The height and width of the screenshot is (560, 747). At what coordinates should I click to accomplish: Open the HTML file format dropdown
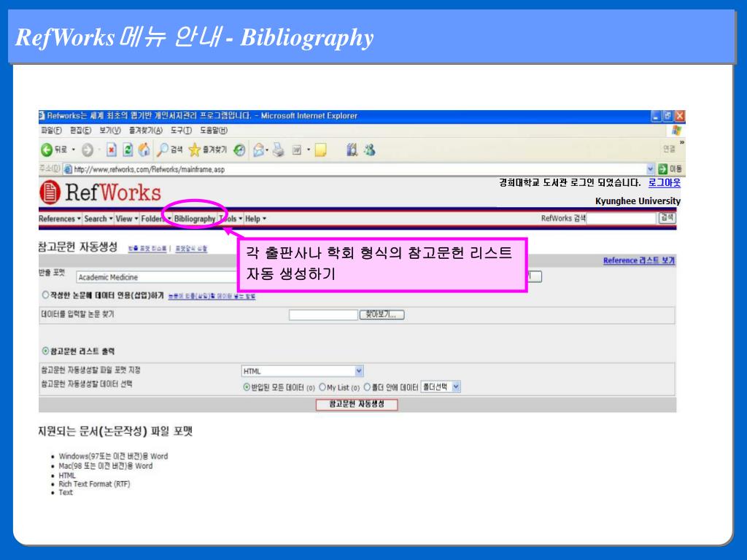pyautogui.click(x=303, y=371)
